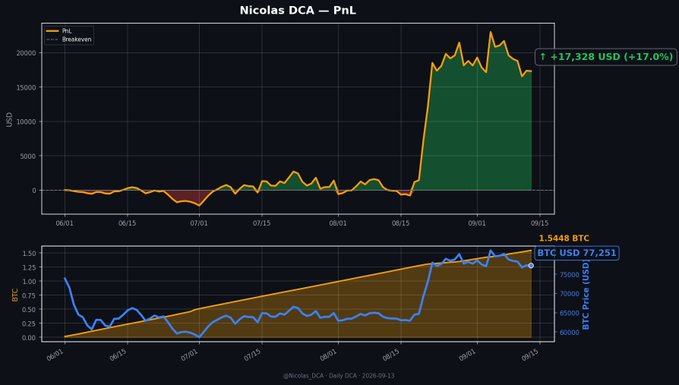
Task: Click the orange "1.5448 BTC" label
Action: pyautogui.click(x=564, y=238)
